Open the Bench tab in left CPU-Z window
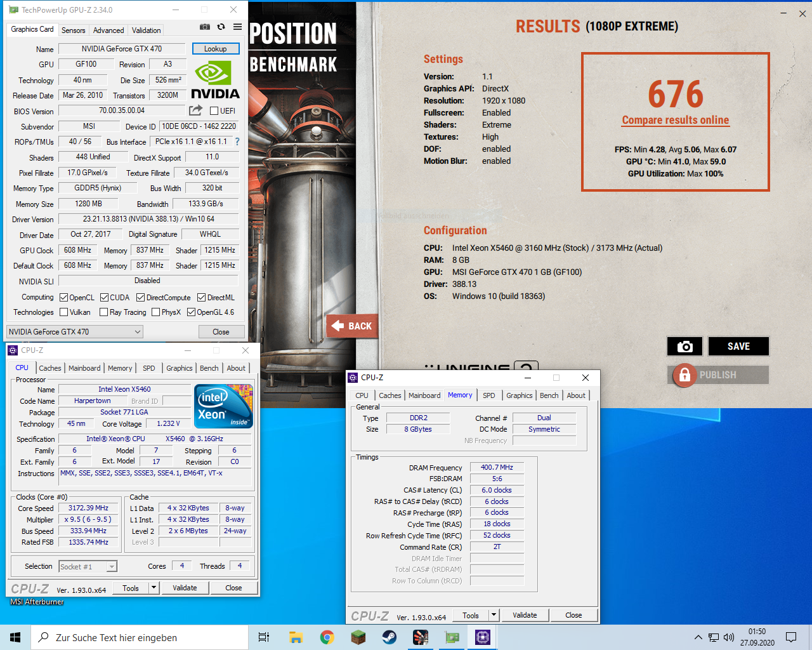The width and height of the screenshot is (812, 650). pos(209,368)
